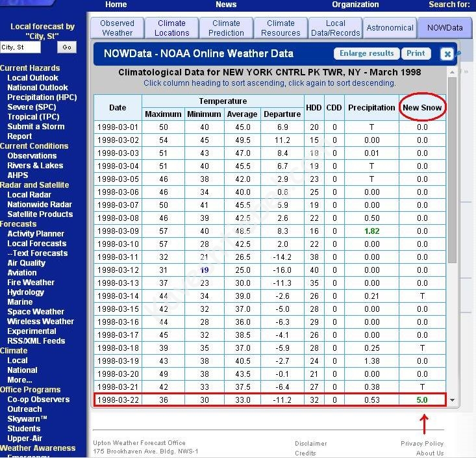Click the Home menu item

116,5
